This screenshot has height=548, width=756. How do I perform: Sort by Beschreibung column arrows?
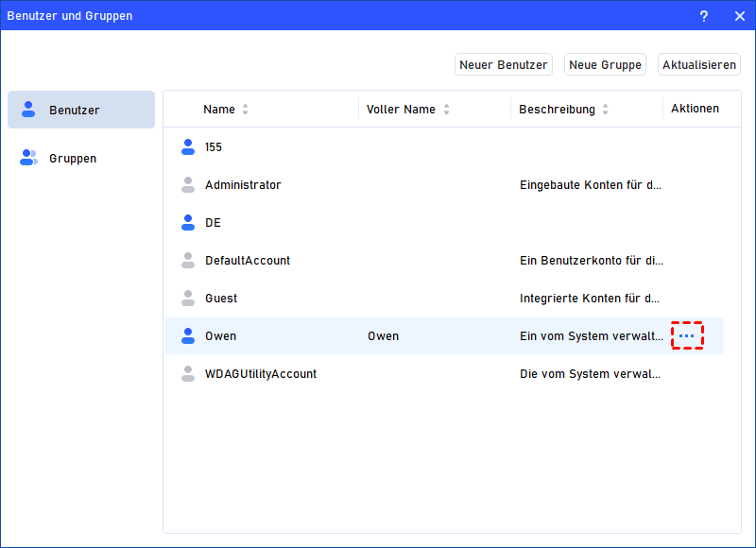pos(606,110)
